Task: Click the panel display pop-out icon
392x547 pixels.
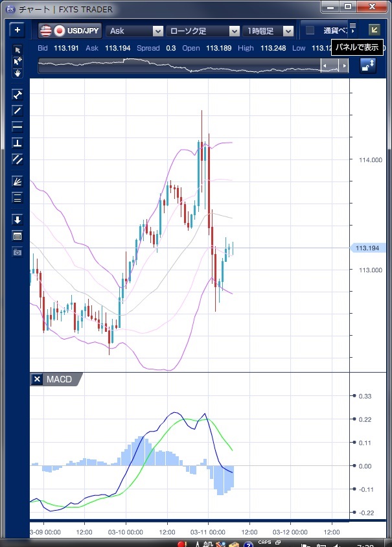Action: point(374,30)
